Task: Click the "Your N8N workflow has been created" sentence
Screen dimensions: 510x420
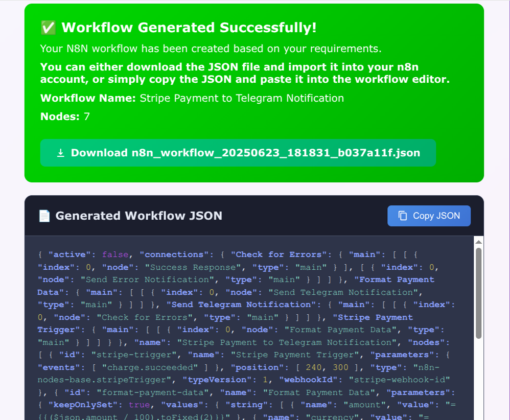Action: pos(211,49)
